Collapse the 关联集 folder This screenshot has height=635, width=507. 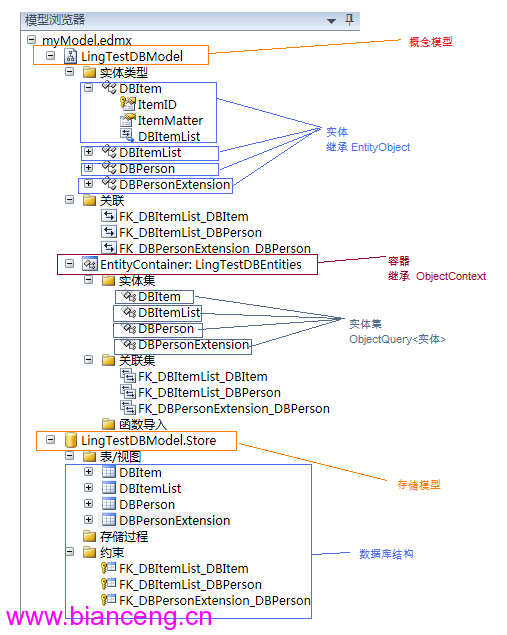tap(88, 360)
